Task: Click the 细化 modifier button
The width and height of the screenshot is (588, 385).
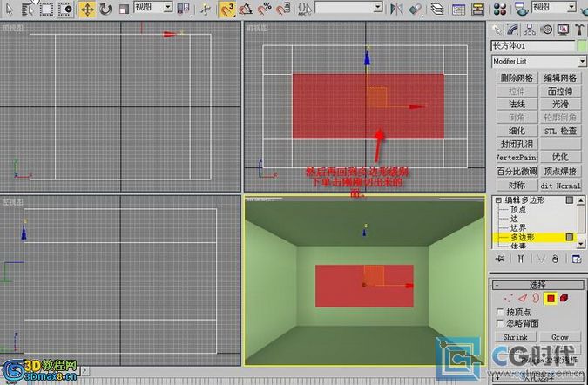Action: click(517, 131)
